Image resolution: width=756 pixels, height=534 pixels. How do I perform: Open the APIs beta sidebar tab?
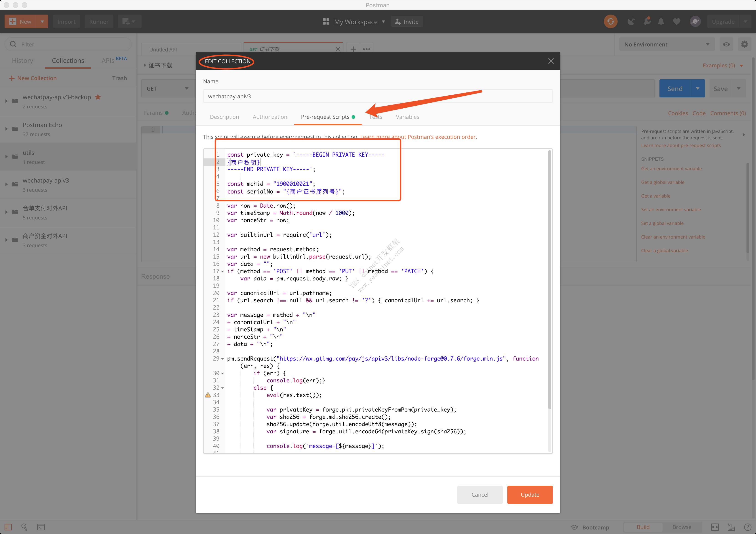(x=114, y=60)
